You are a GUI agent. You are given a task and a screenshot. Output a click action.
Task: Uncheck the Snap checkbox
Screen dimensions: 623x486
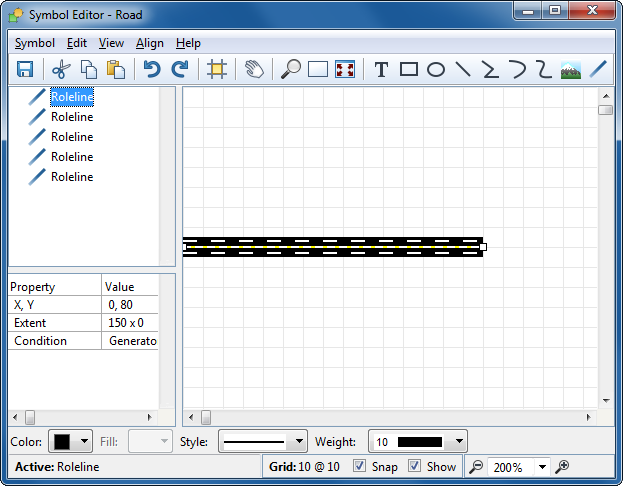click(360, 467)
